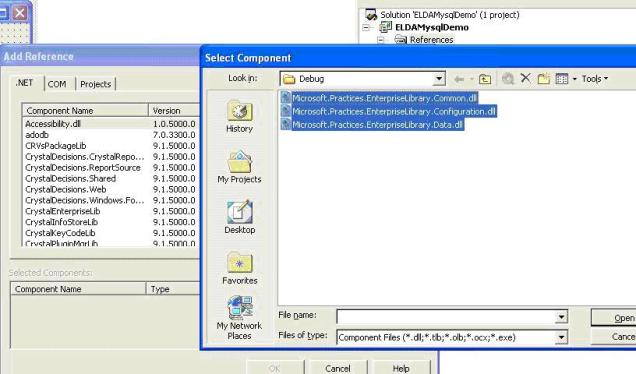Select CrystalDecisions.Web component

pyautogui.click(x=66, y=189)
